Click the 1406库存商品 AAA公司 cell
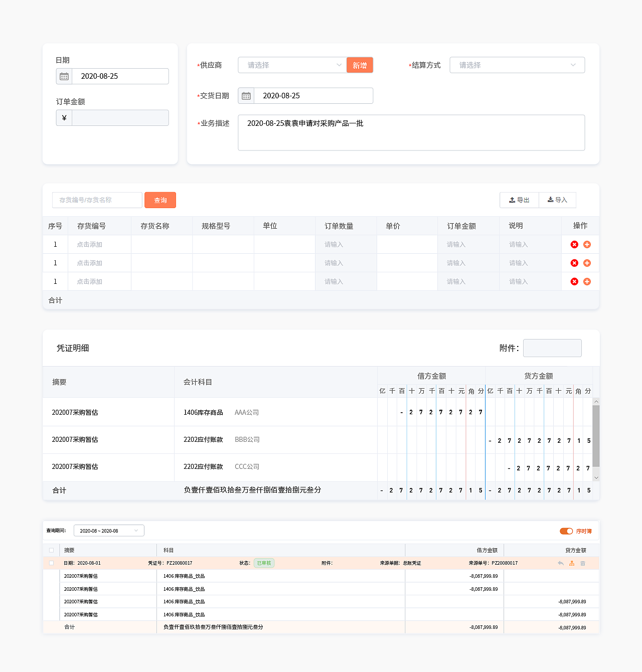This screenshot has width=642, height=672. pos(276,412)
